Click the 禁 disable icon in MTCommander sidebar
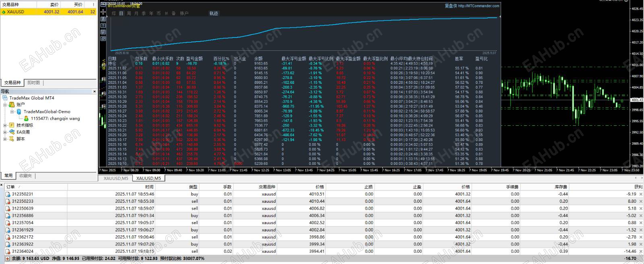The image size is (644, 264). (103, 32)
